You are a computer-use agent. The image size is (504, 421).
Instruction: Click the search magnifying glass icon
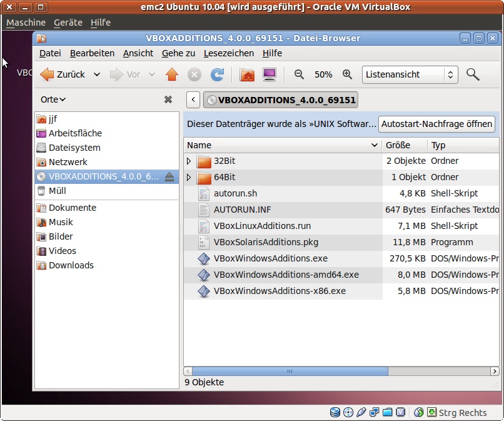click(473, 74)
